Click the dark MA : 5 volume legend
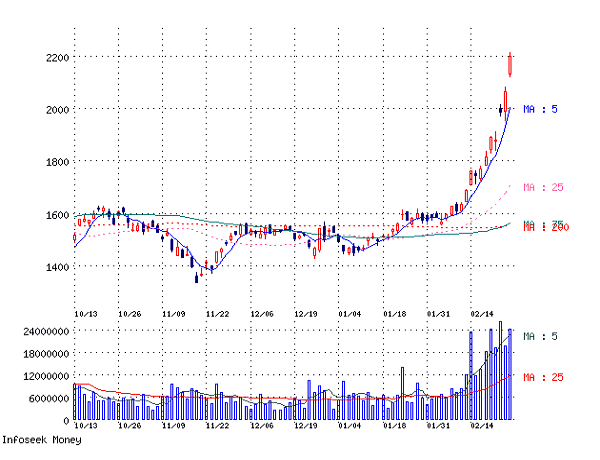Screen dimensions: 600x460 click(540, 337)
